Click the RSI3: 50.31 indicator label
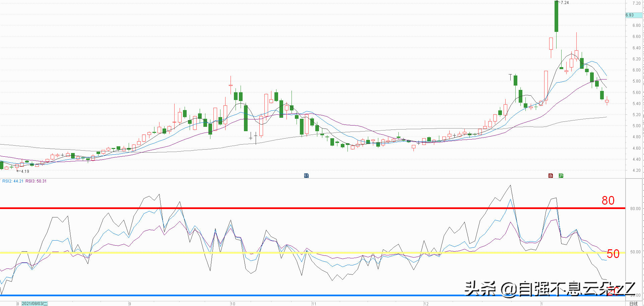 (36, 181)
